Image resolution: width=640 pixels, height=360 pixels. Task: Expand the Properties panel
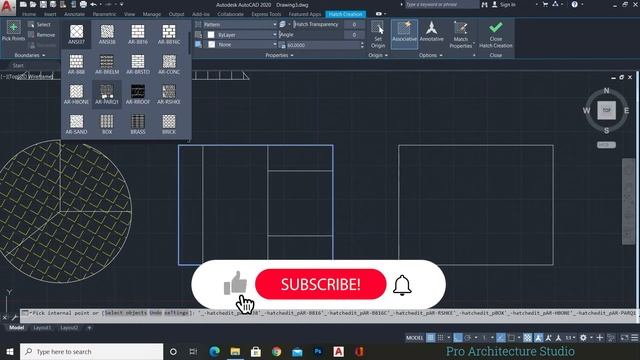[x=279, y=55]
